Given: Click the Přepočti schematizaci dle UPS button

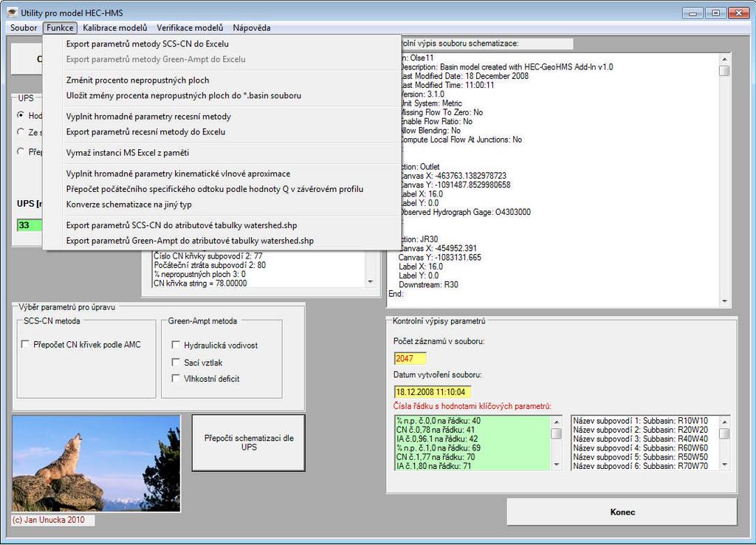Looking at the screenshot, I should 249,443.
